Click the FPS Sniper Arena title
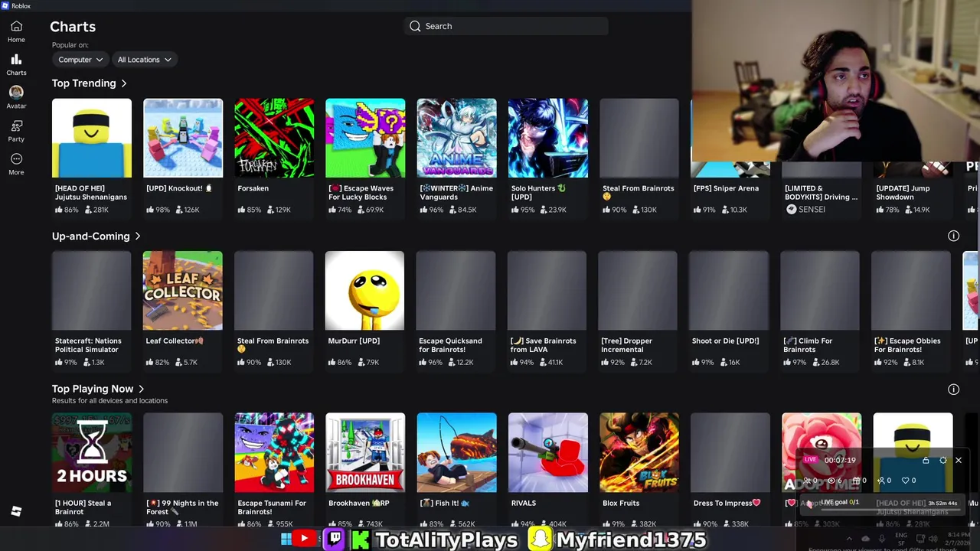The height and width of the screenshot is (551, 980). point(726,188)
